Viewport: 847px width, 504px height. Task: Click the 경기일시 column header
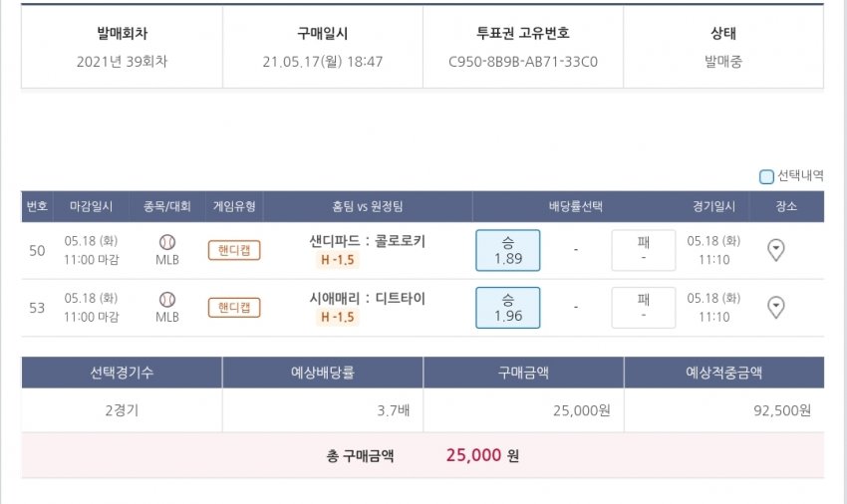pos(713,207)
